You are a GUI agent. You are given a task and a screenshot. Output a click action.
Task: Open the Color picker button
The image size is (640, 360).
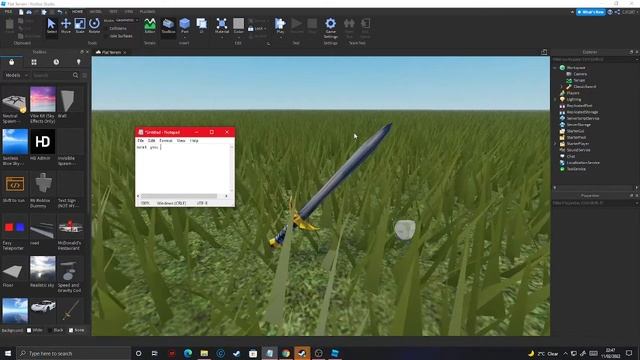point(239,25)
